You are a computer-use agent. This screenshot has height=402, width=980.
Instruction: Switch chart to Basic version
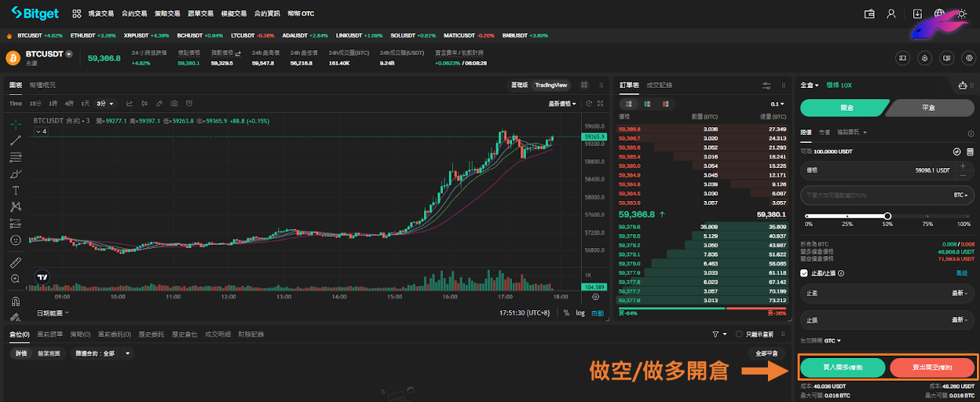click(x=519, y=85)
